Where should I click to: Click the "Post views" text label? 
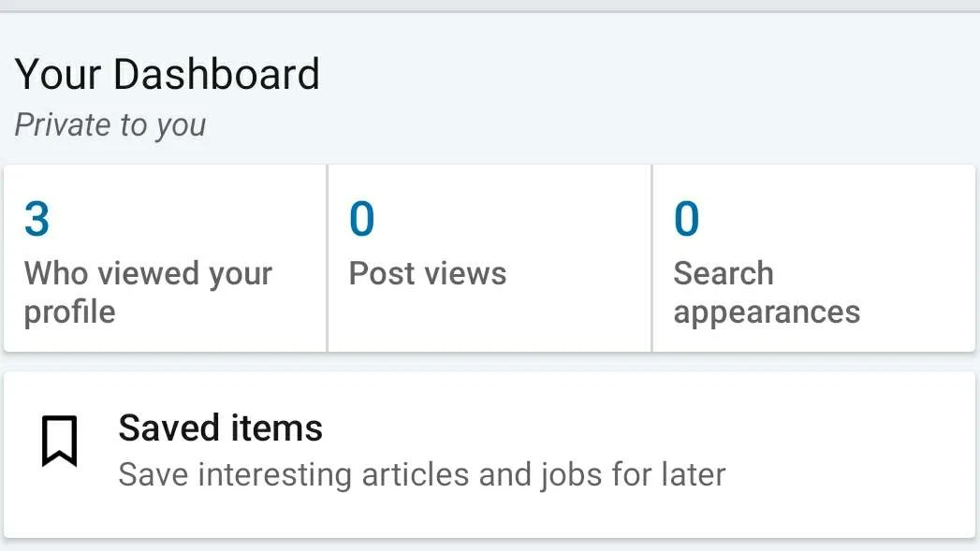(x=427, y=273)
